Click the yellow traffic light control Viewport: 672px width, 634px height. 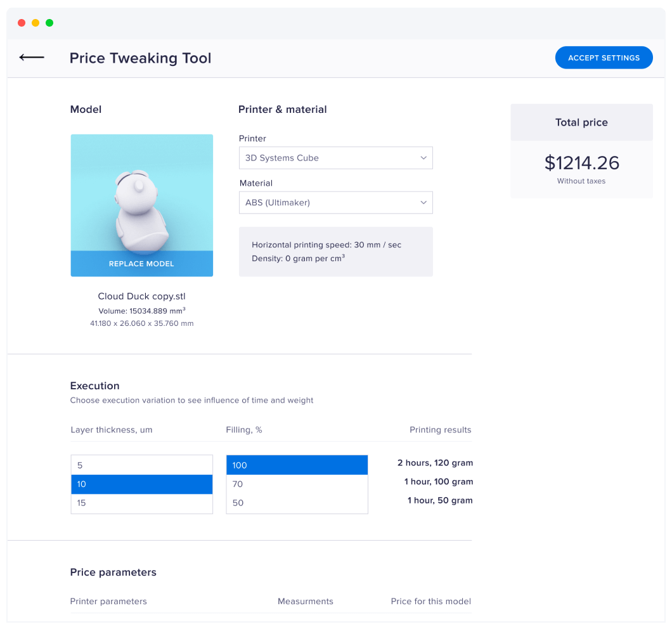(x=35, y=22)
